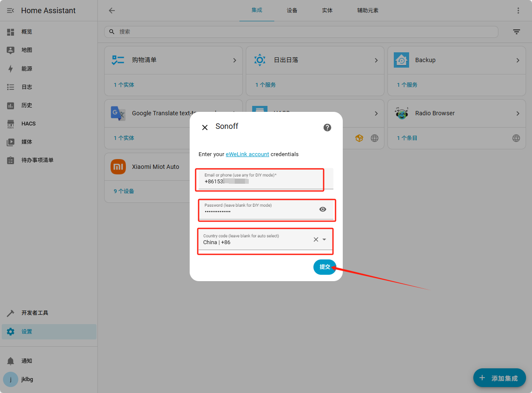Viewport: 532px width, 393px height.
Task: Open the integrations filter icon
Action: tap(516, 32)
